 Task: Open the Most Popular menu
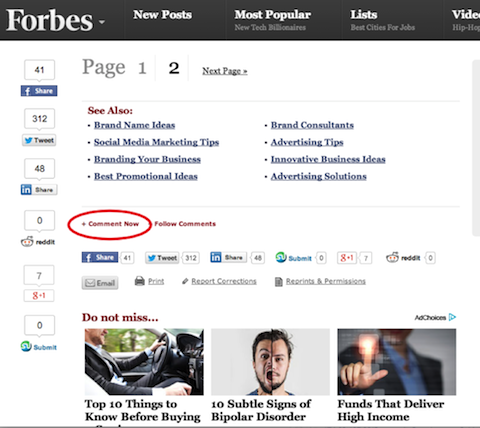coord(272,15)
